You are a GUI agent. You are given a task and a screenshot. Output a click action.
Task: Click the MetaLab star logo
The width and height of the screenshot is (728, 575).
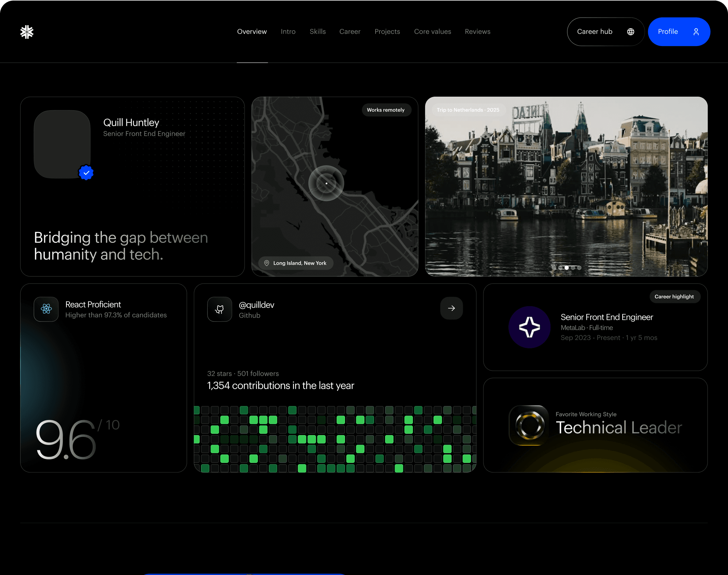click(529, 327)
